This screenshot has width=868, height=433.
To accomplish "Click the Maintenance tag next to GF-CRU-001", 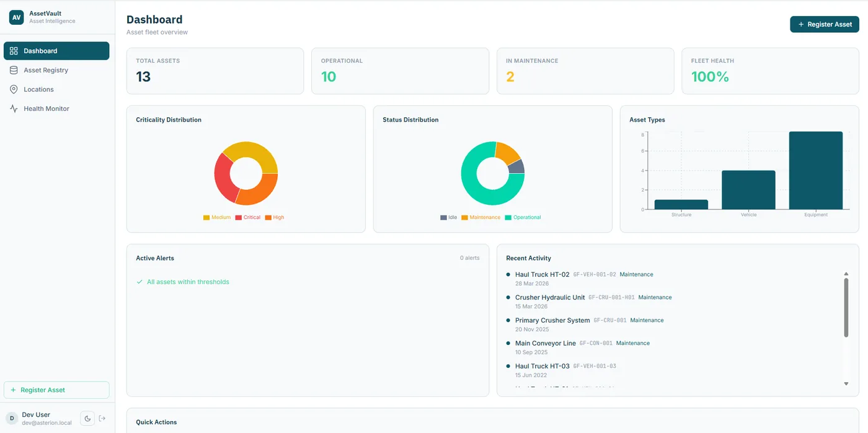I will 647,320.
